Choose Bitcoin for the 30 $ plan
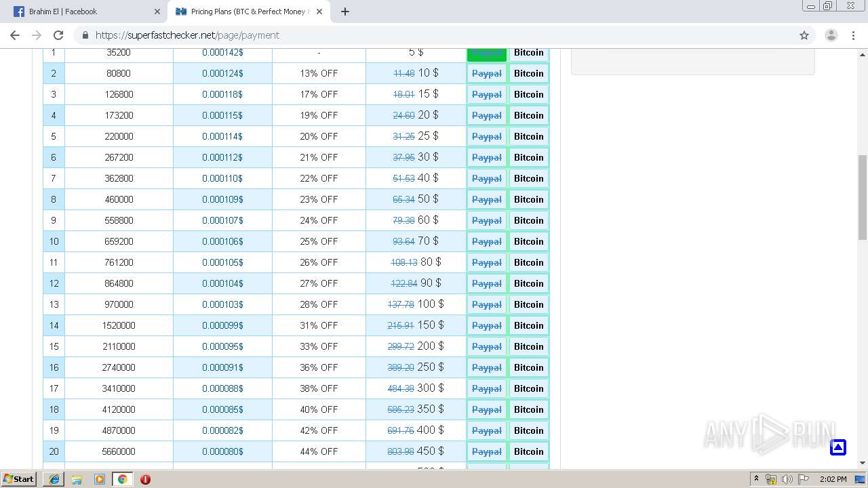 pos(529,157)
